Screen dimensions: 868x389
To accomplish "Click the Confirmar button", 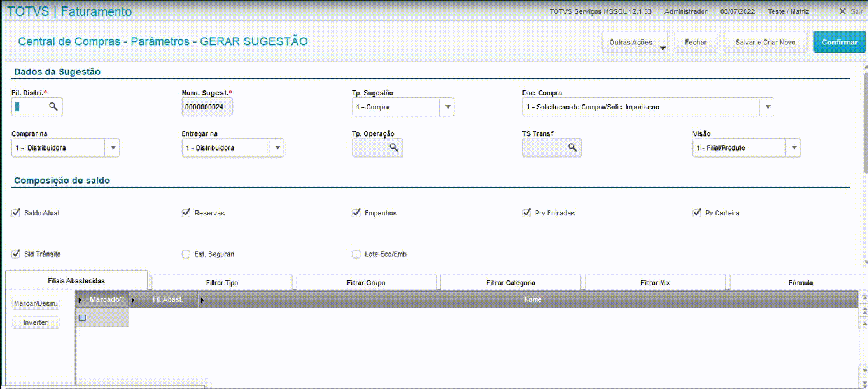I will (839, 42).
